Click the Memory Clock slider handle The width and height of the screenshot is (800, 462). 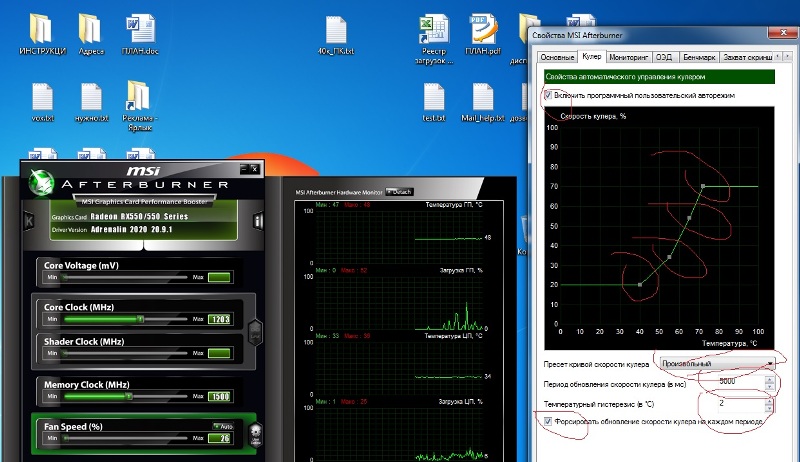[x=129, y=396]
